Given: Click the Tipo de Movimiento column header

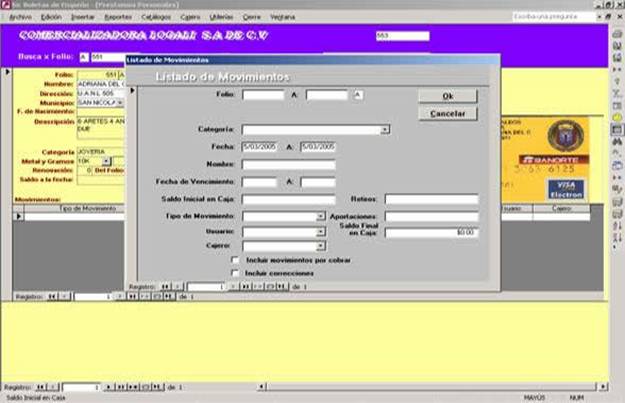Looking at the screenshot, I should pyautogui.click(x=88, y=208).
